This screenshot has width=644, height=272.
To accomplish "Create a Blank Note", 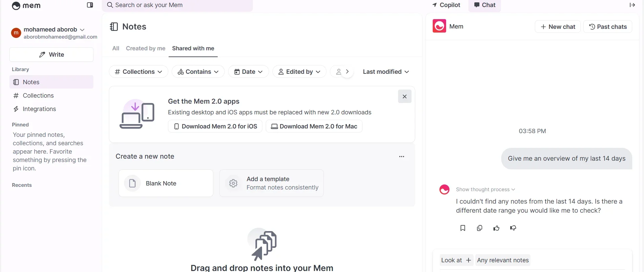I will pyautogui.click(x=166, y=183).
